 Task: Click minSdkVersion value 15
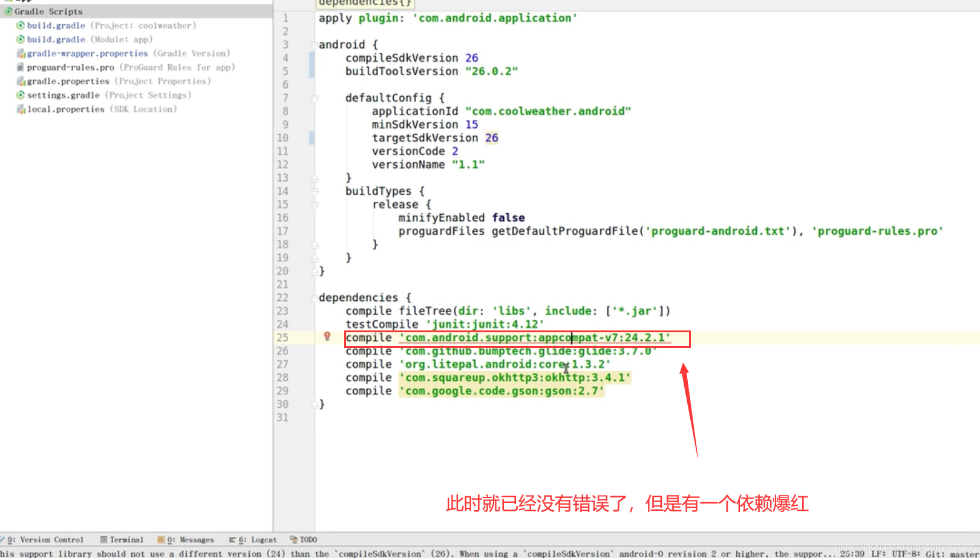pos(472,125)
